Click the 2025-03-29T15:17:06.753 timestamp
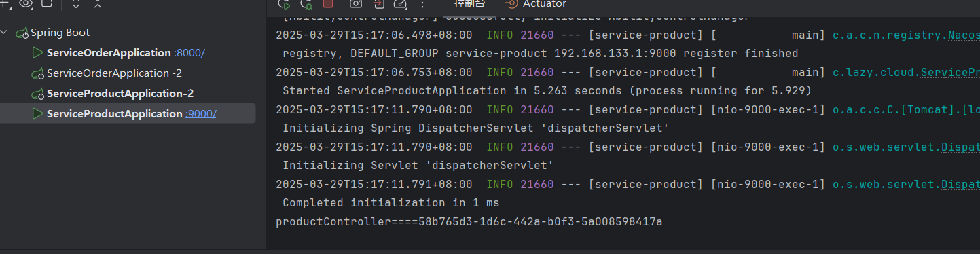The width and height of the screenshot is (980, 254). [374, 72]
